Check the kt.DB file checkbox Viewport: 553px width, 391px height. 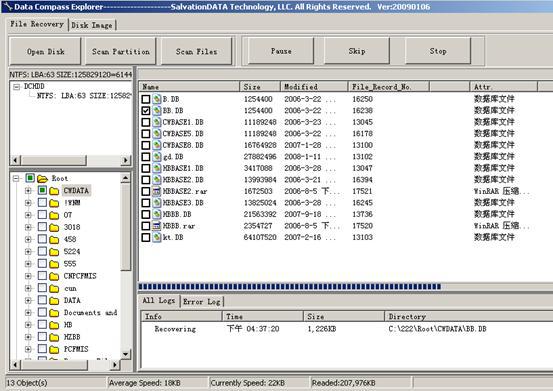pyautogui.click(x=146, y=237)
